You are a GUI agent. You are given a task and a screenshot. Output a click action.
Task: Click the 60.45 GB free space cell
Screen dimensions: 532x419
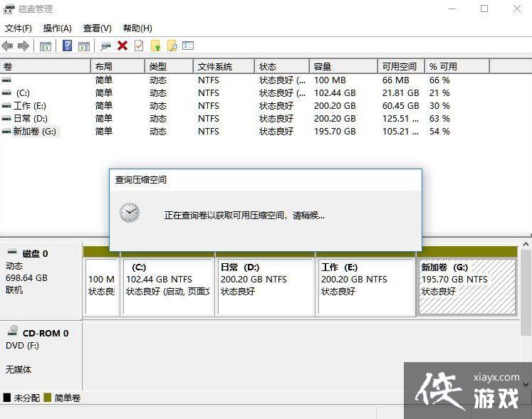pyautogui.click(x=401, y=106)
